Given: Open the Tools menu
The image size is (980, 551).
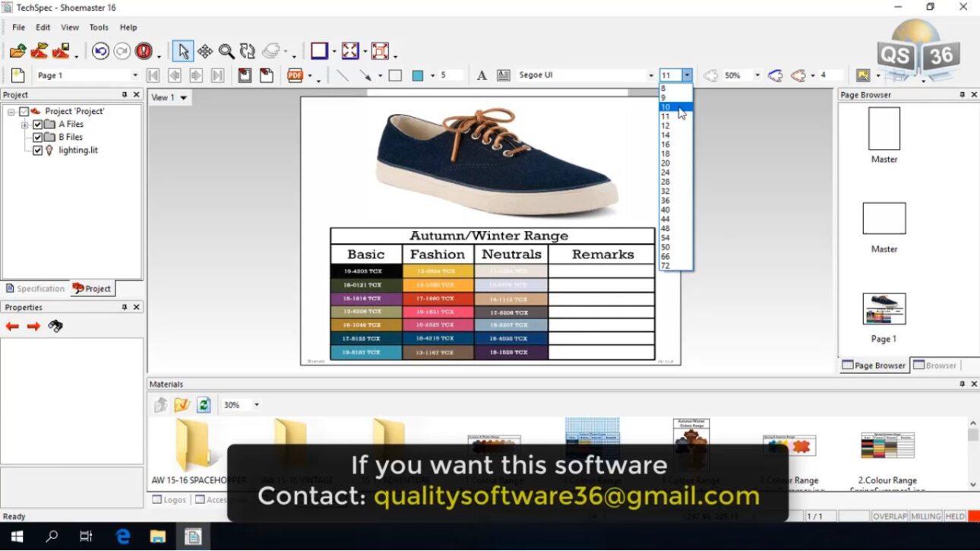Looking at the screenshot, I should (x=99, y=27).
